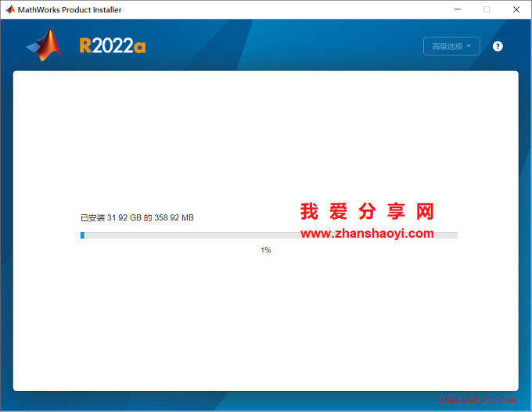Click the installation progress bar
Viewport: 532px width, 412px height.
(x=268, y=235)
